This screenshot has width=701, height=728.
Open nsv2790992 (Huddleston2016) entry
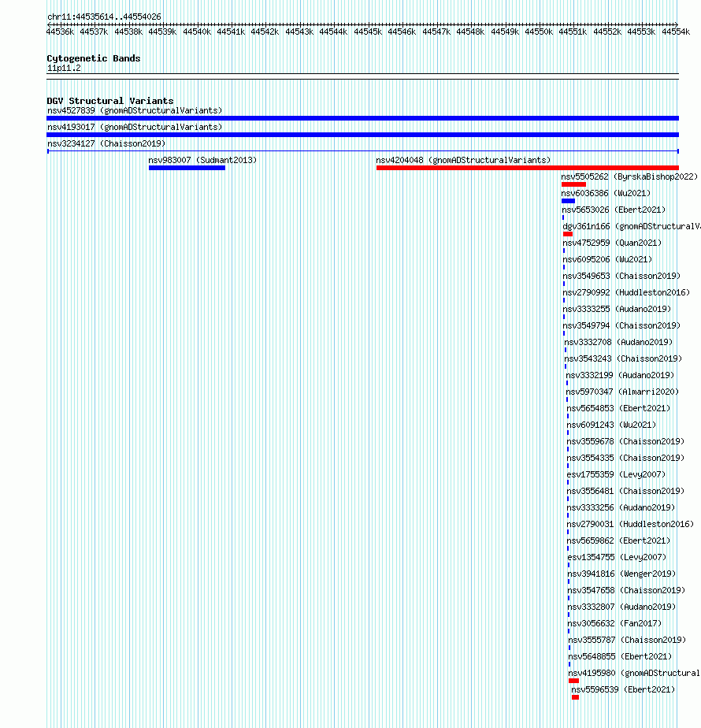click(x=626, y=292)
